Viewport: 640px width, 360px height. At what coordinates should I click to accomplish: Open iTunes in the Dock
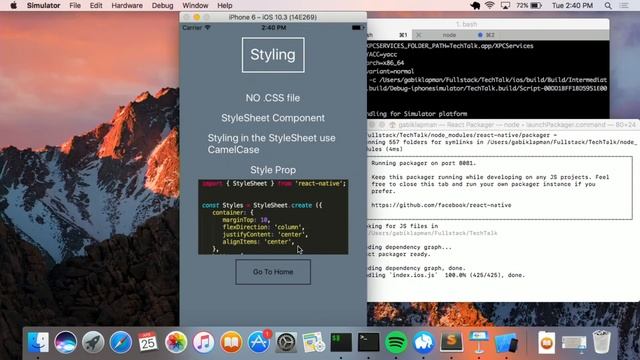pyautogui.click(x=203, y=342)
